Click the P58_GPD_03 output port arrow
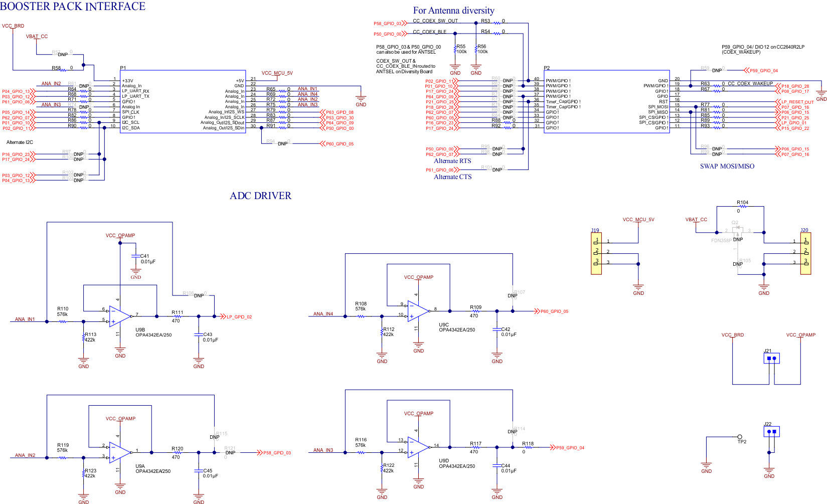 point(260,452)
